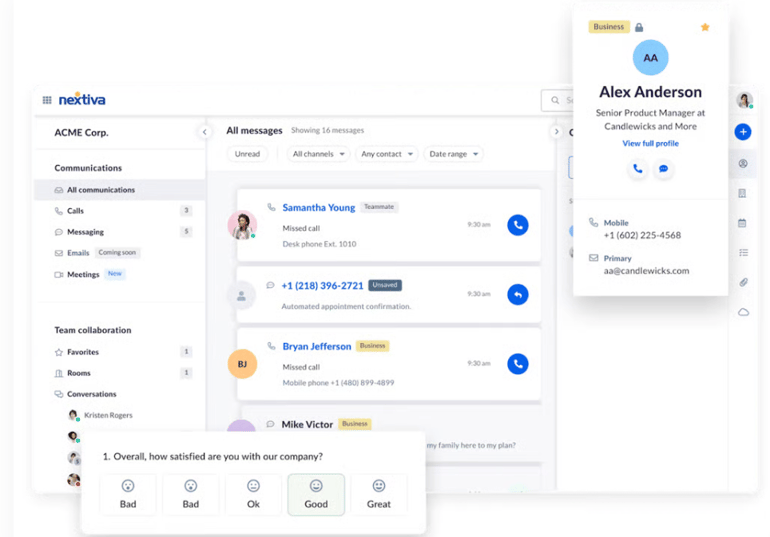Select the second Bad survey rating

coord(191,494)
